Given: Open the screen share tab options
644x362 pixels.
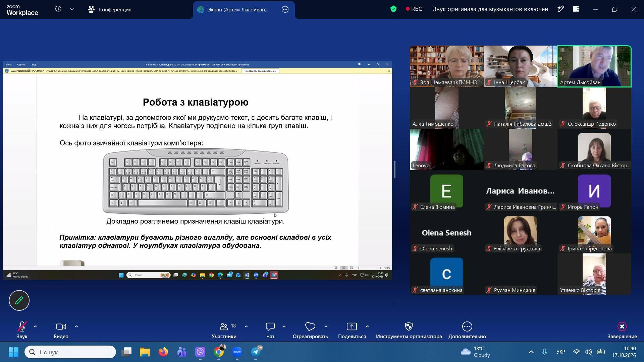Looking at the screenshot, I should (285, 9).
